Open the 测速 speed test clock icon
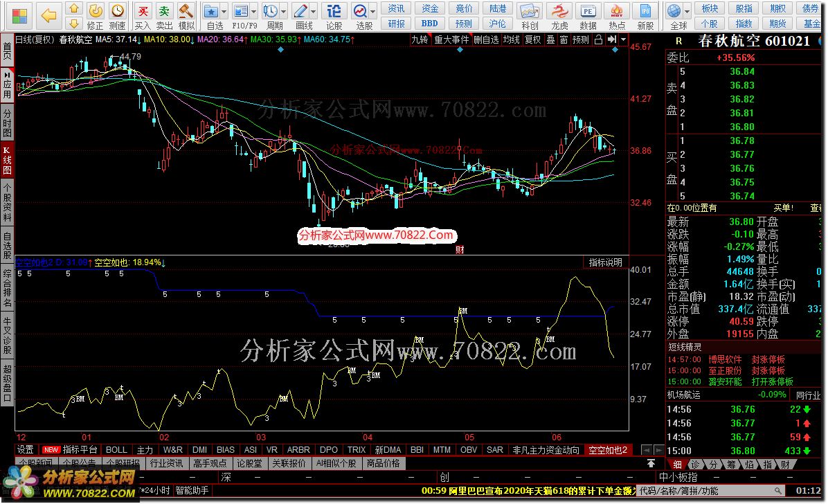Viewport: 828px width, 504px height. click(x=117, y=16)
